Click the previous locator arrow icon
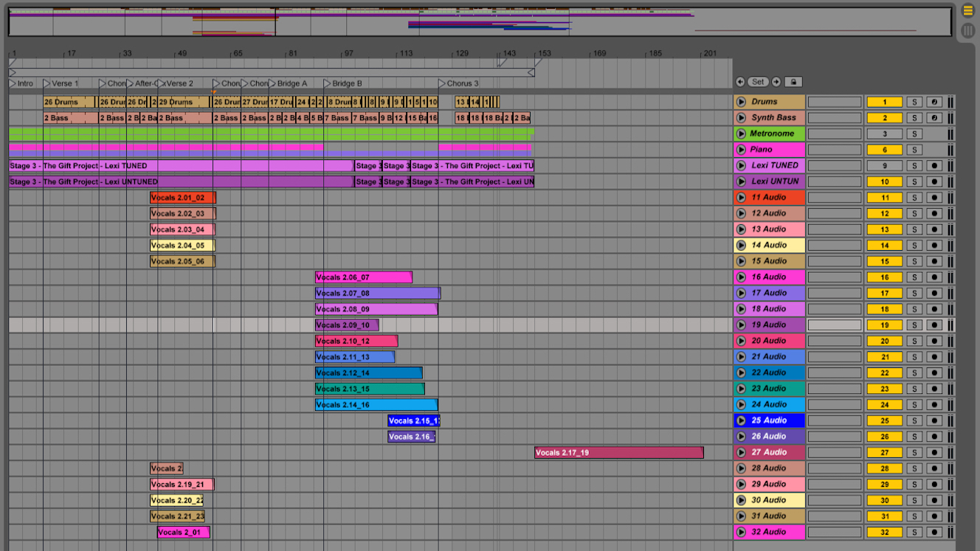The image size is (980, 551). (x=740, y=82)
